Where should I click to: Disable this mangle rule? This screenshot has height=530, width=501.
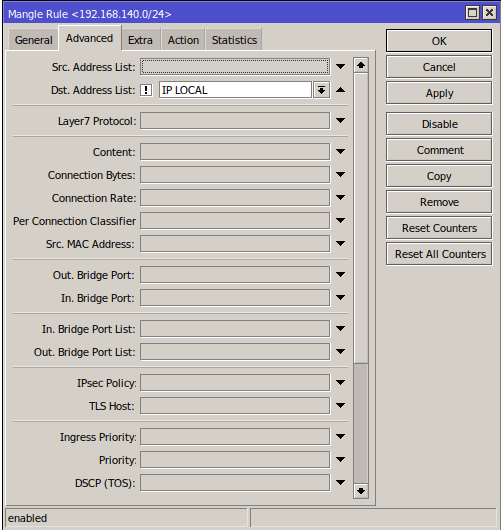pos(439,124)
